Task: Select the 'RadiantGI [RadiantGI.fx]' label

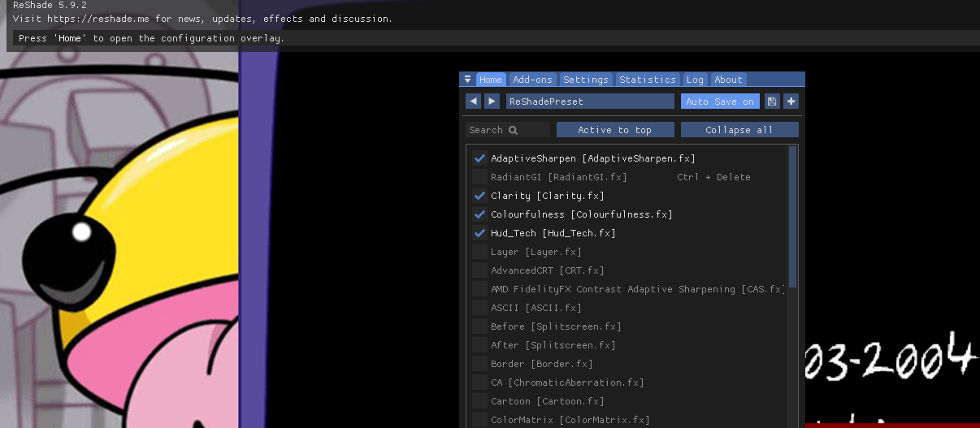Action: (559, 177)
